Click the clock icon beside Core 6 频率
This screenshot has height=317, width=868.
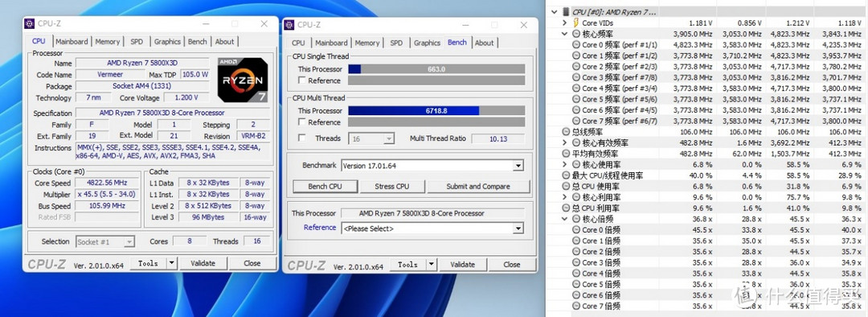click(x=575, y=109)
